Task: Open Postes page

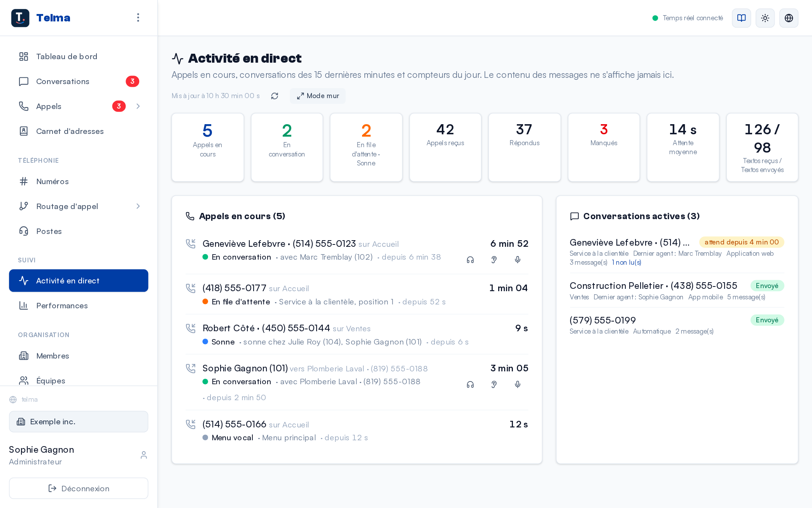Action: tap(79, 231)
